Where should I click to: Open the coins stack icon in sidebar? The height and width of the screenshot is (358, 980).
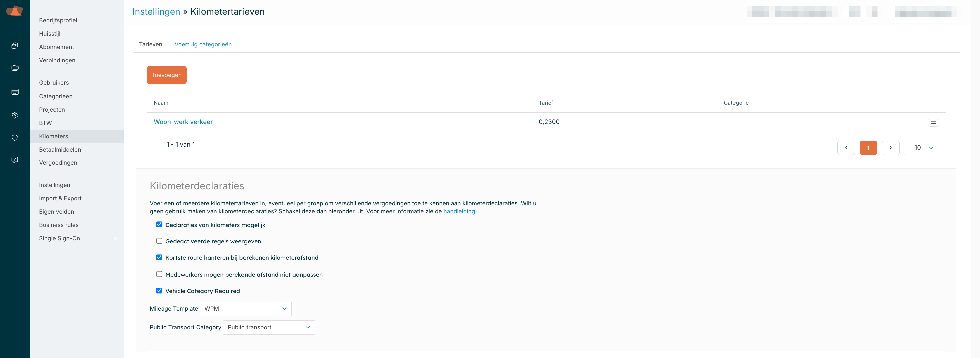click(x=15, y=46)
